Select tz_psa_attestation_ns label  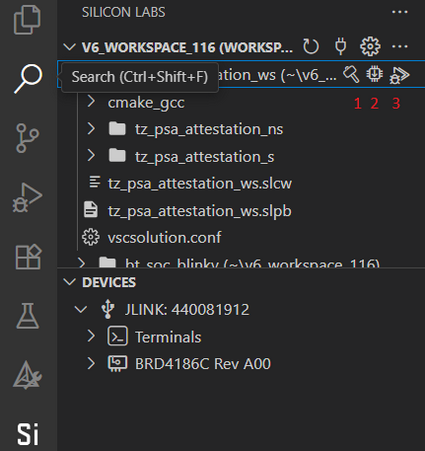[x=209, y=129]
